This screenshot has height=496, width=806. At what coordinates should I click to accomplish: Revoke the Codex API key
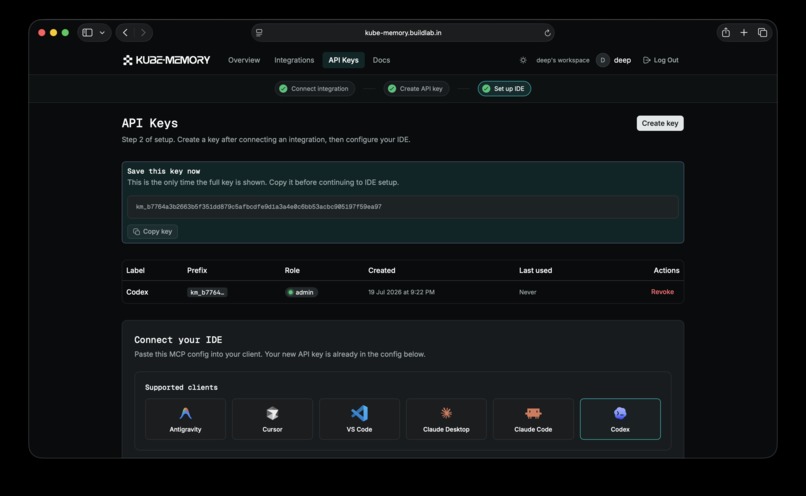(x=662, y=292)
